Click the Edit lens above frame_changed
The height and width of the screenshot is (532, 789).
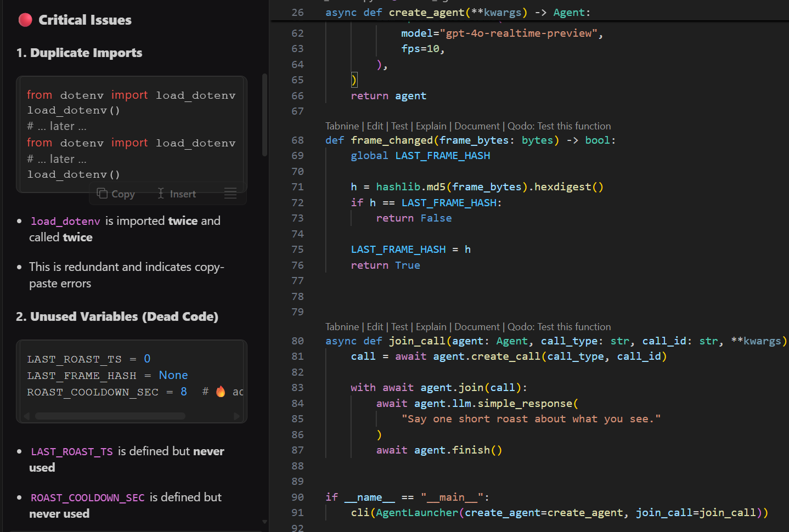[x=375, y=126]
